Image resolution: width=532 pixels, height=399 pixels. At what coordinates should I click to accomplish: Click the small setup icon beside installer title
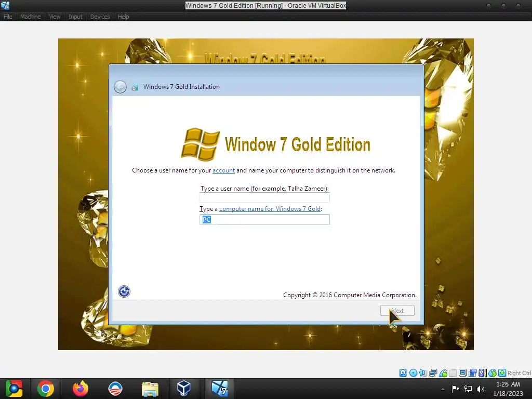click(x=135, y=87)
